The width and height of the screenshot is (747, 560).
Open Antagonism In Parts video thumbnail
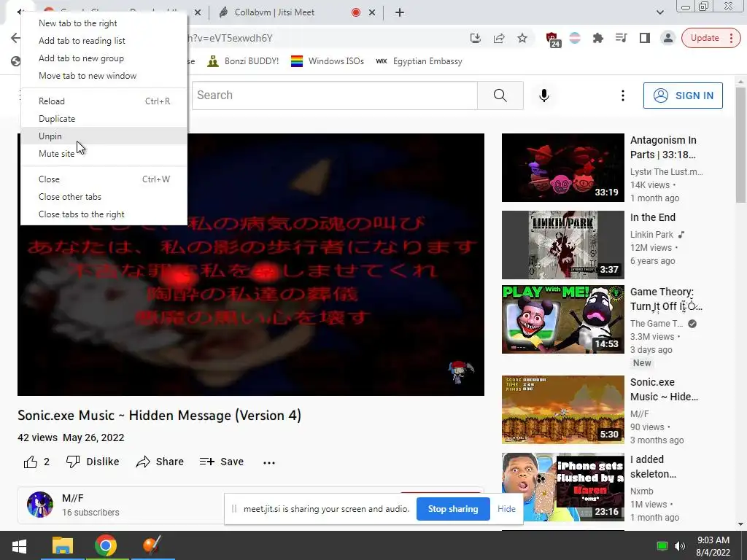[x=562, y=168]
